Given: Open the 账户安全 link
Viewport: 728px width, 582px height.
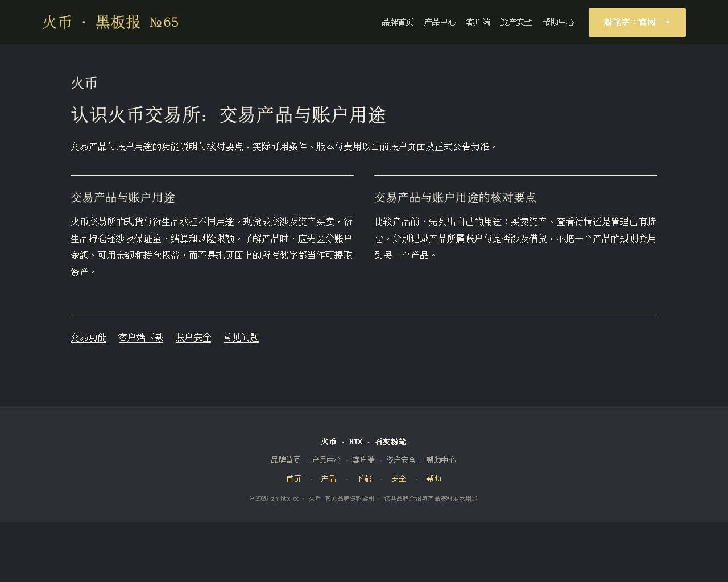Looking at the screenshot, I should point(193,338).
